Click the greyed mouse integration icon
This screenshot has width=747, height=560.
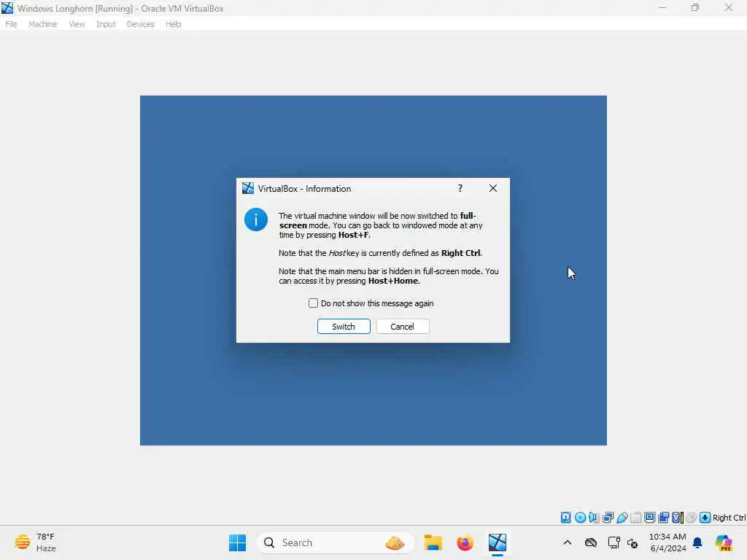coord(692,518)
